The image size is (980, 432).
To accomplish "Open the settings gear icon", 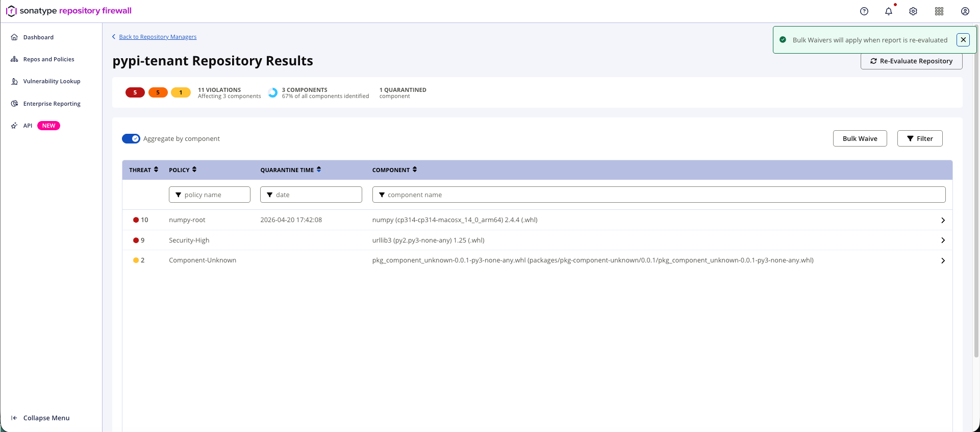I will coord(913,11).
